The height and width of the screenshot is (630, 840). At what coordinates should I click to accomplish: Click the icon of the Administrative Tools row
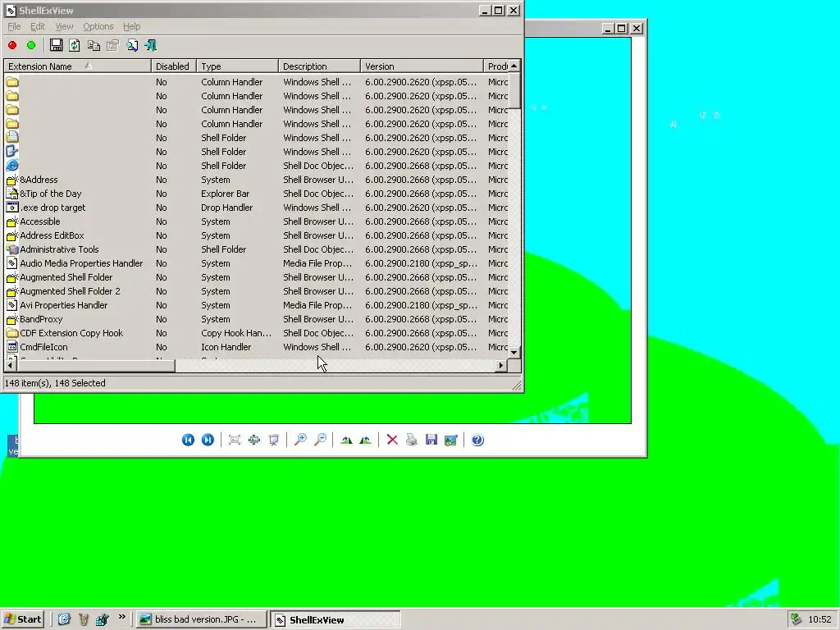[12, 249]
